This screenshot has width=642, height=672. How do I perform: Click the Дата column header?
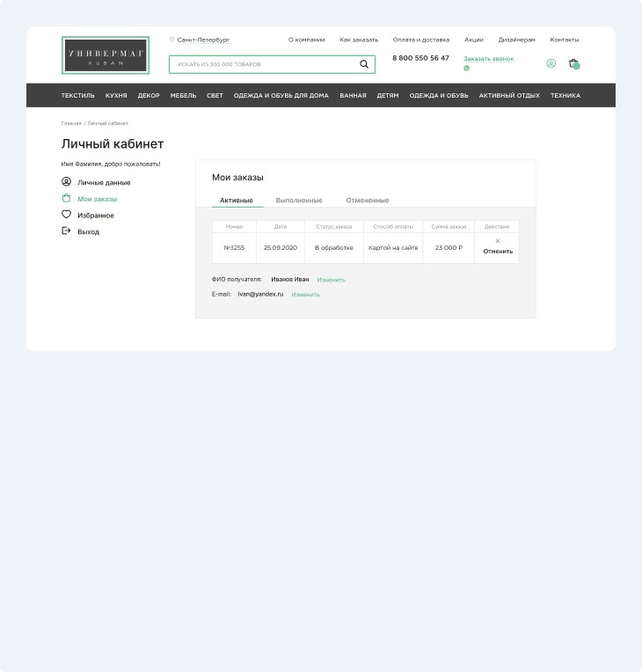[x=281, y=227]
